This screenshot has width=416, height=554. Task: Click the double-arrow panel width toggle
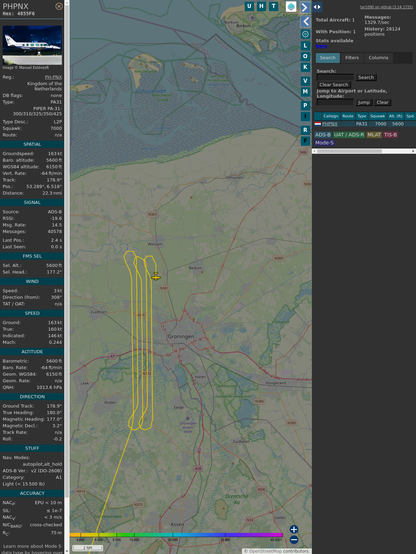pyautogui.click(x=317, y=7)
